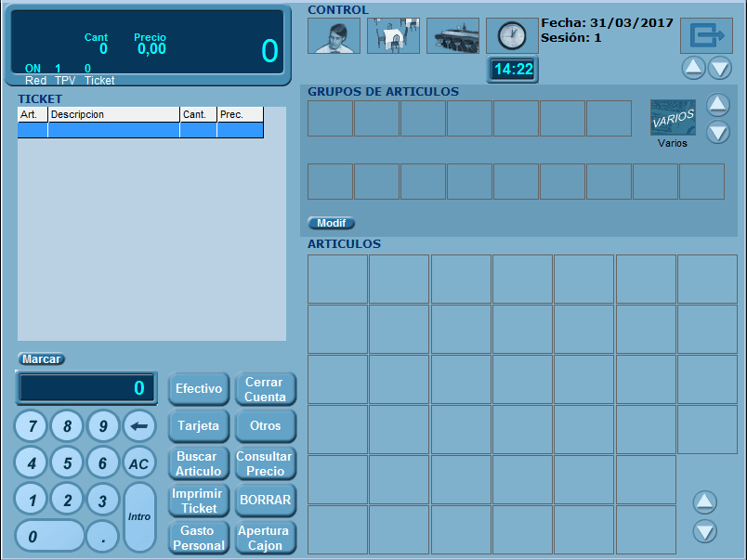Open the clock icon in Control panel
The width and height of the screenshot is (747, 560).
(512, 36)
